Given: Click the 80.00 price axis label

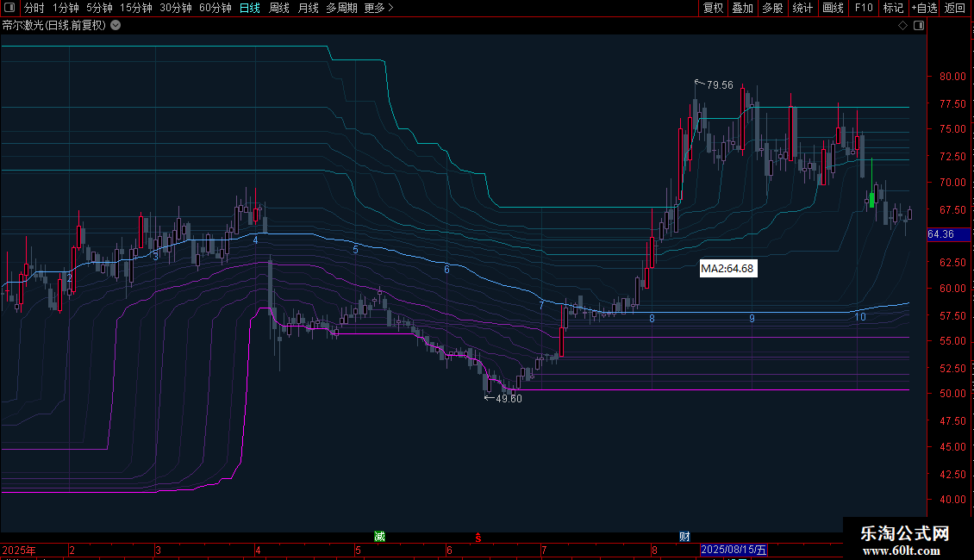Looking at the screenshot, I should (x=952, y=77).
